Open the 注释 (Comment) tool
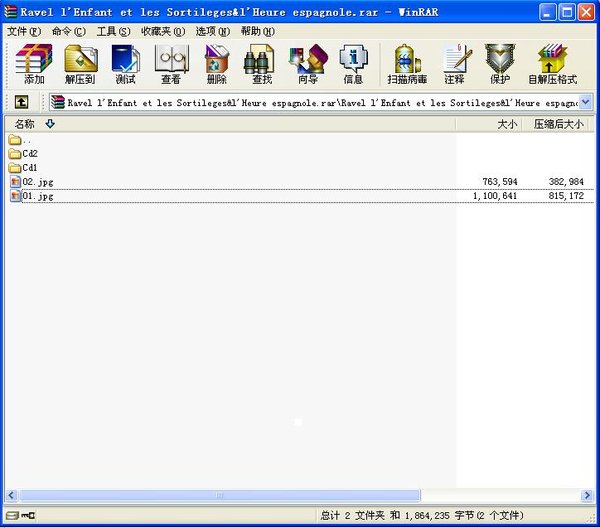 pos(455,64)
